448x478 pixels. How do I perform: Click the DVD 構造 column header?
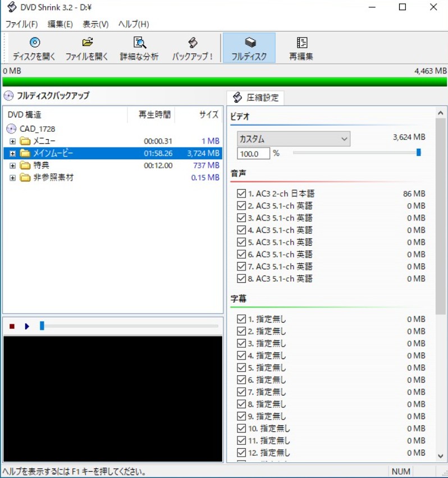click(65, 114)
